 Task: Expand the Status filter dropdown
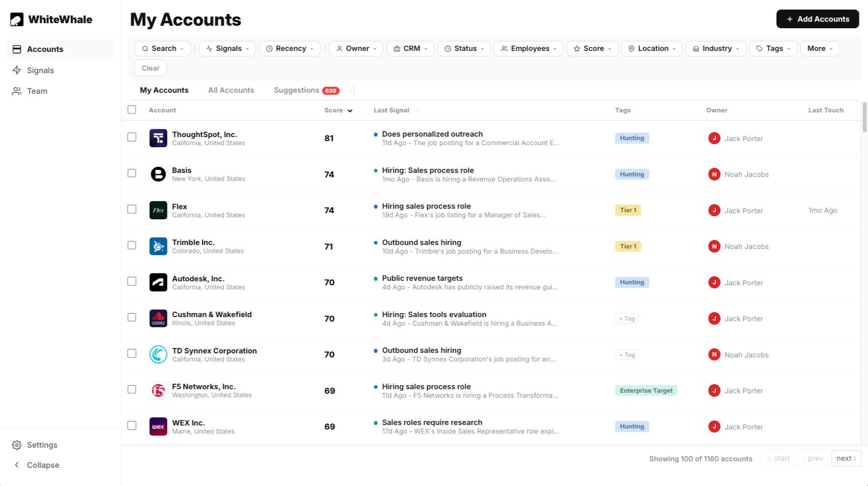[464, 48]
